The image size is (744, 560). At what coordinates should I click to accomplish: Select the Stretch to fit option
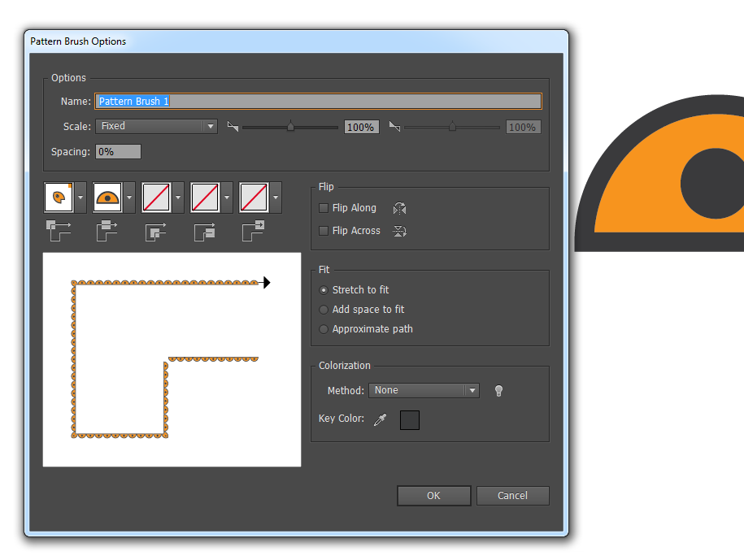click(324, 290)
